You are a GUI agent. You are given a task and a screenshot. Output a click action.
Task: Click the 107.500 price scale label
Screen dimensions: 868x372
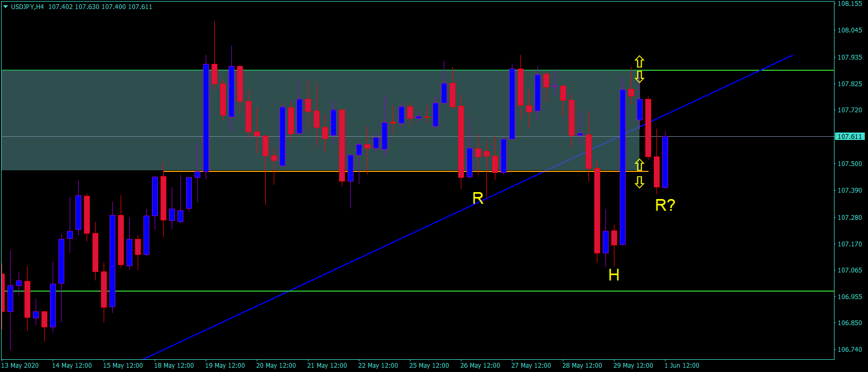(849, 164)
